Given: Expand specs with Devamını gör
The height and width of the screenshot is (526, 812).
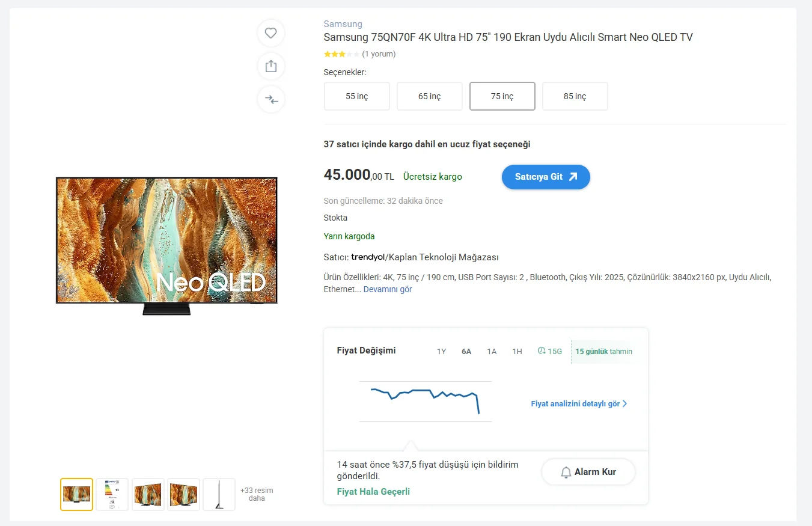Looking at the screenshot, I should [x=388, y=289].
